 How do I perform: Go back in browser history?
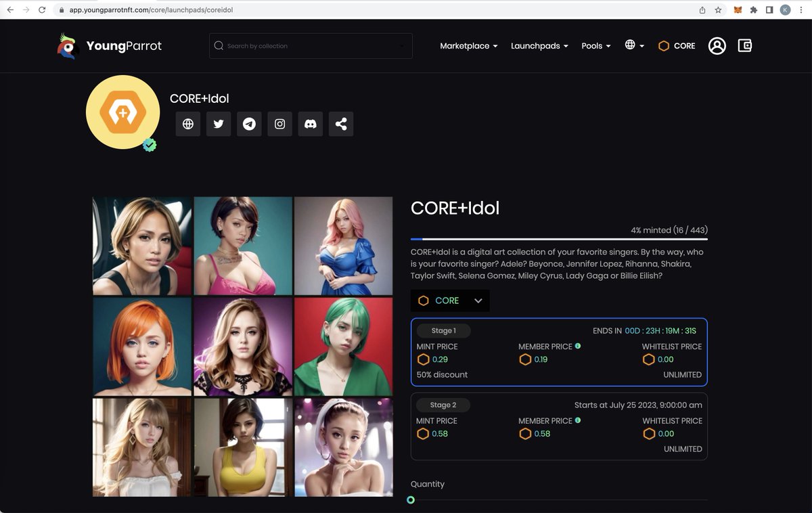click(x=10, y=10)
